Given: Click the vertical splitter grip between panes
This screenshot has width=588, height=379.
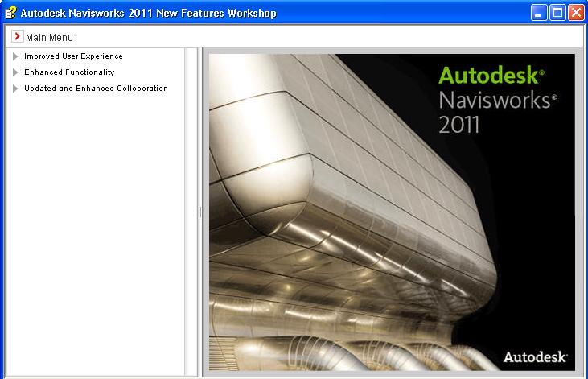Looking at the screenshot, I should 199,212.
